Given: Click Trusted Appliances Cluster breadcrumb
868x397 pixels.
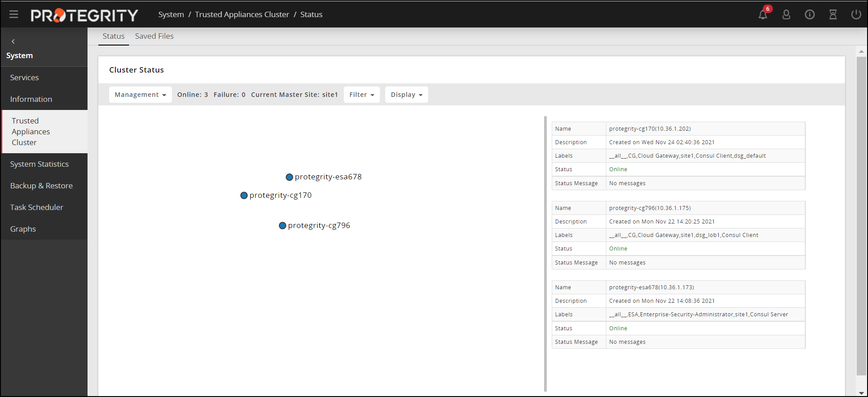Looking at the screenshot, I should point(242,14).
